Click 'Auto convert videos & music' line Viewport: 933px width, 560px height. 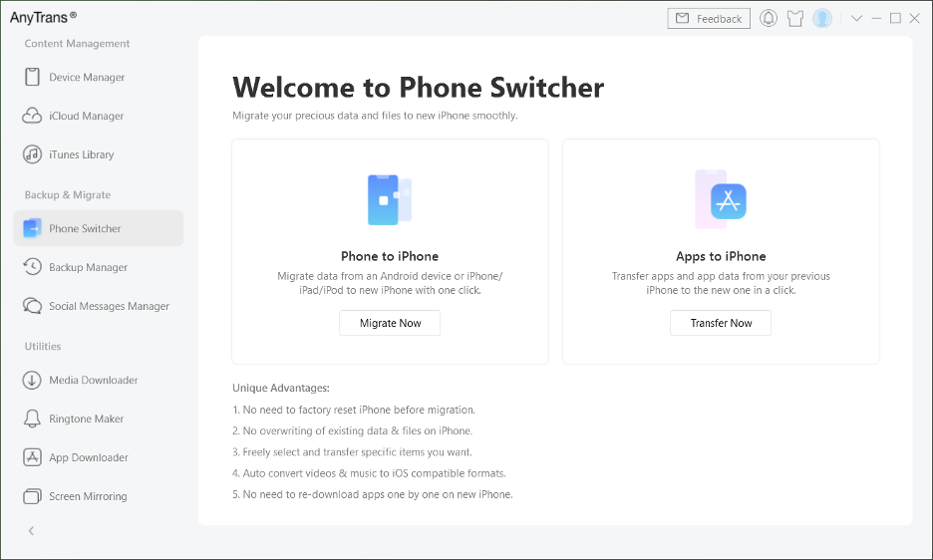[369, 473]
